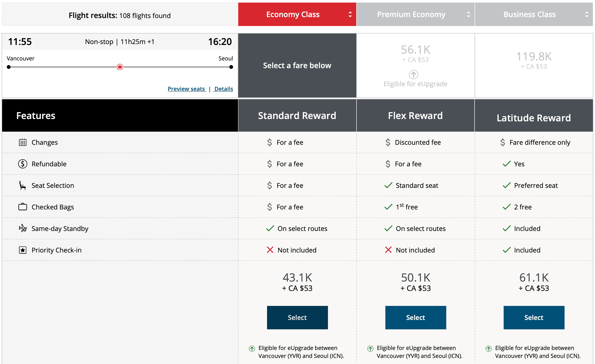Open the flight Details link
The image size is (595, 364).
[224, 89]
